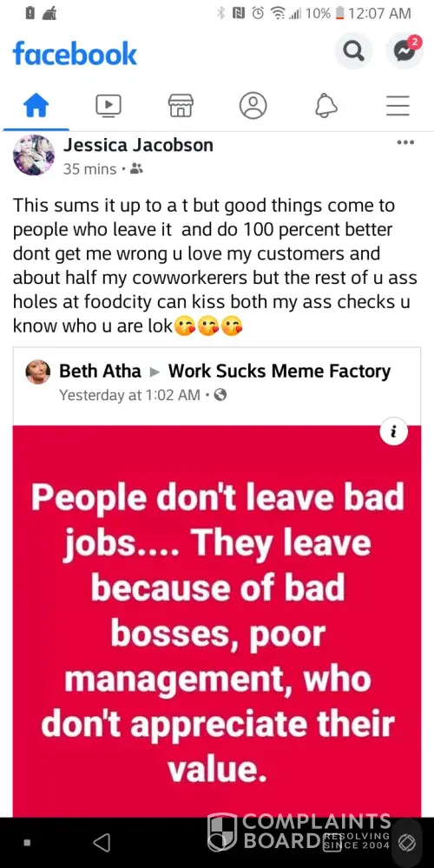Open the Work Sucks Meme Factory group
The width and height of the screenshot is (434, 868).
click(x=279, y=371)
